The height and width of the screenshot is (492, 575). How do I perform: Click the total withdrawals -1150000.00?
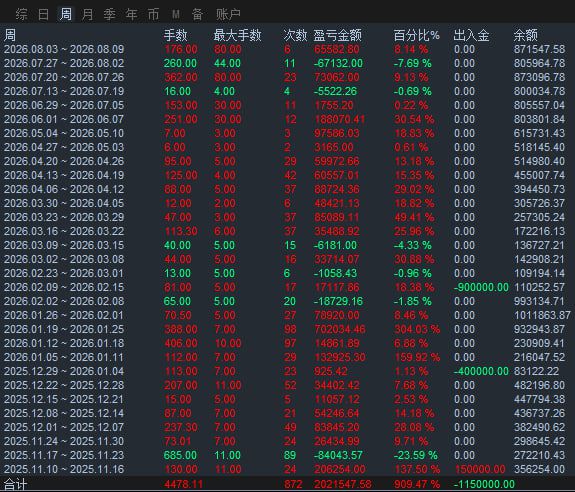(x=484, y=484)
